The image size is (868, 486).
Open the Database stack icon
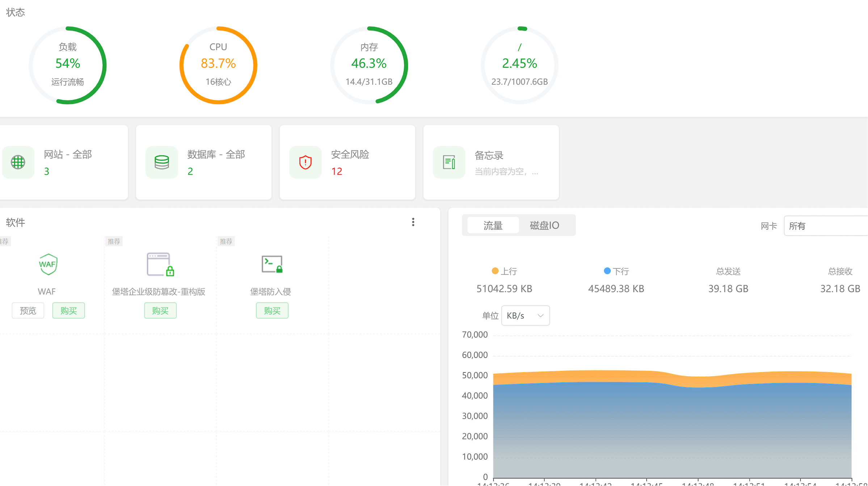point(161,162)
